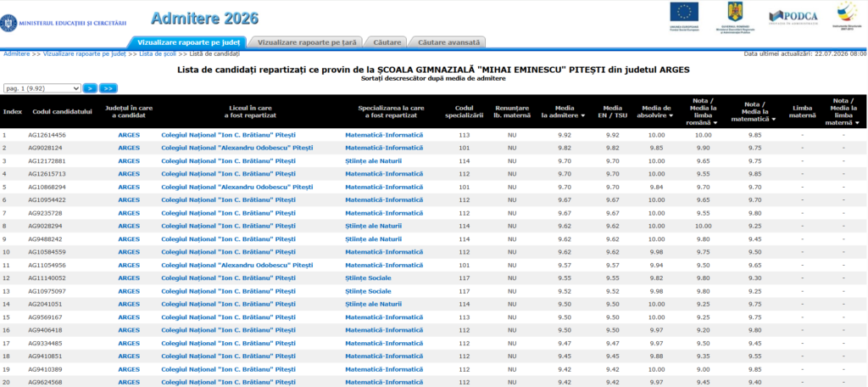This screenshot has height=387, width=868.
Task: Sort by Media de absolvire column
Action: point(656,111)
